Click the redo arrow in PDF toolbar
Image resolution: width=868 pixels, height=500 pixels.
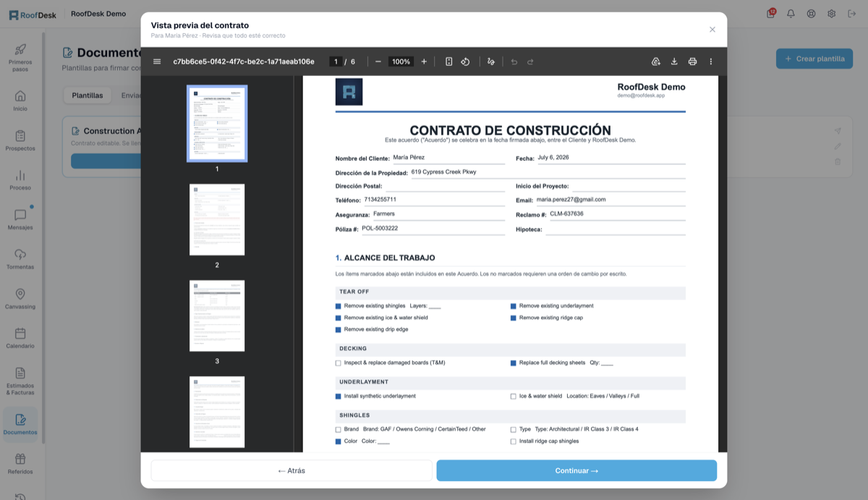pos(530,62)
